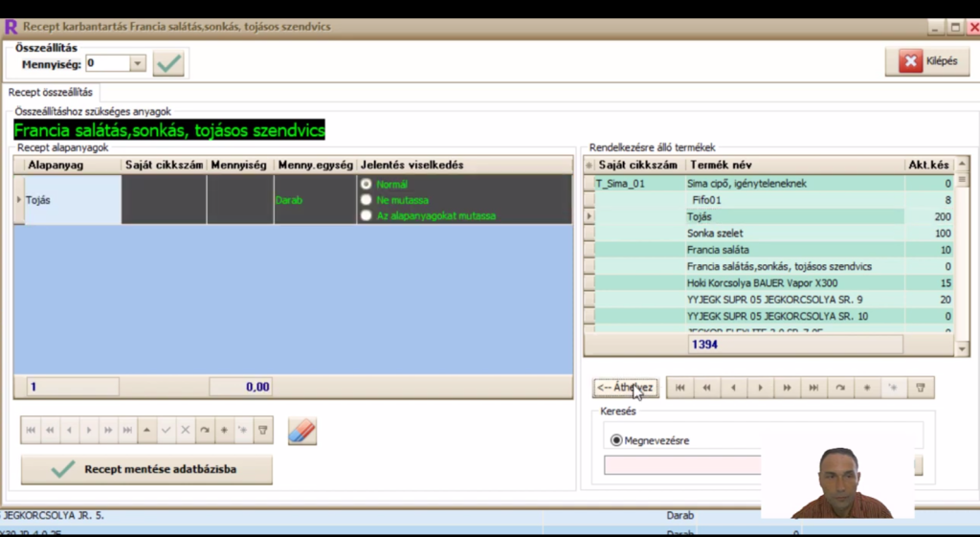
Task: Click the row indicator arrow beside Tojás ingredient
Action: (19, 200)
